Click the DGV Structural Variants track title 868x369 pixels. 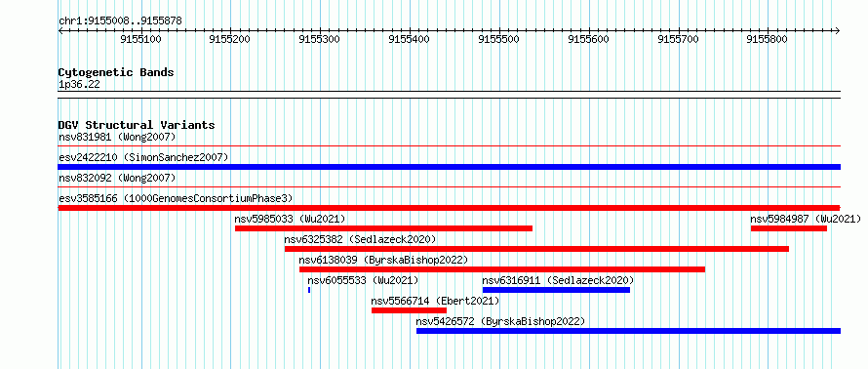137,125
